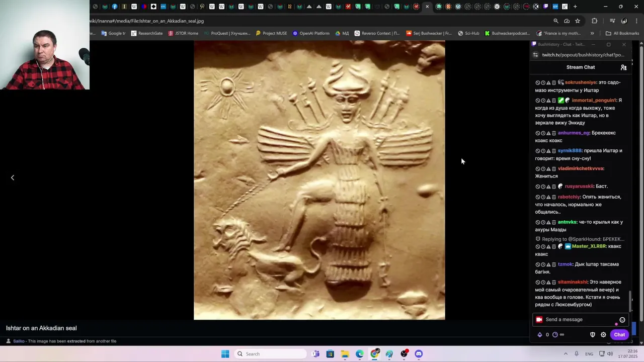The height and width of the screenshot is (362, 644).
Task: Open the clock and date flyout
Action: (x=628, y=354)
